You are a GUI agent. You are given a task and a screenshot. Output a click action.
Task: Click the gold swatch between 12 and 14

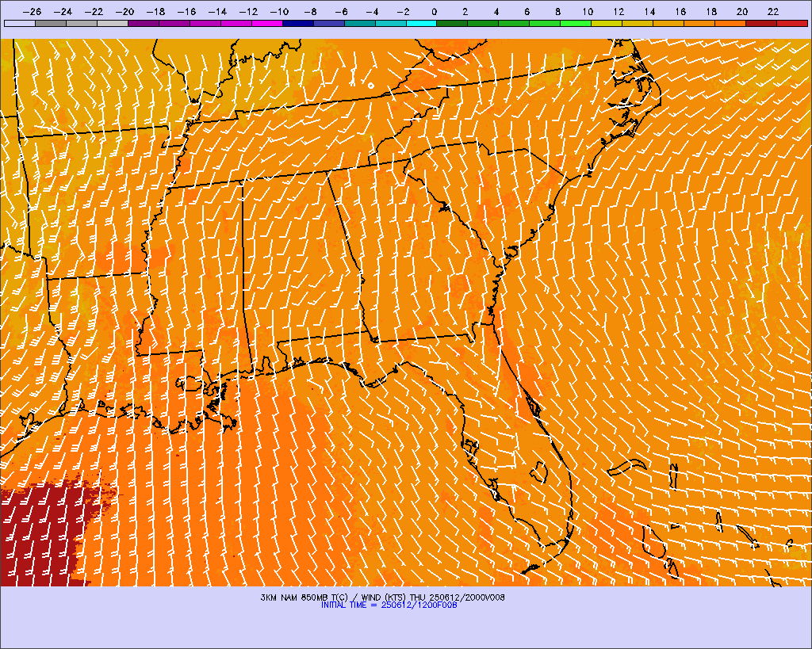click(x=638, y=23)
